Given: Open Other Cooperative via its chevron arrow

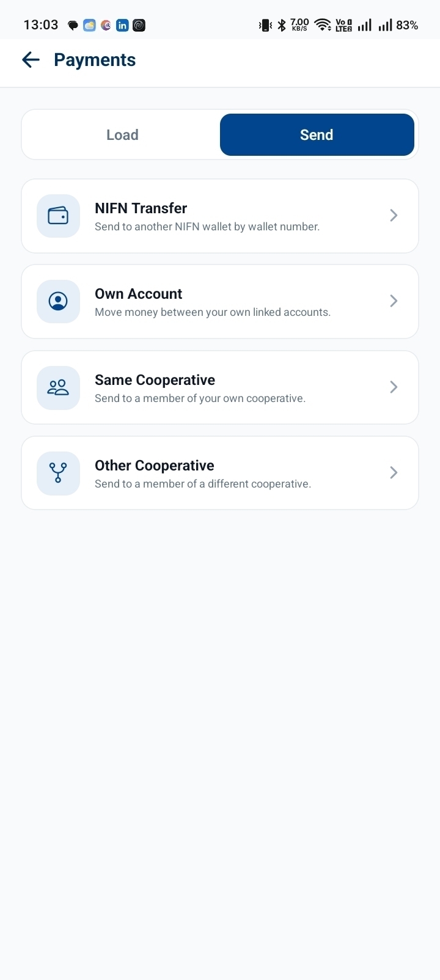Looking at the screenshot, I should 394,473.
